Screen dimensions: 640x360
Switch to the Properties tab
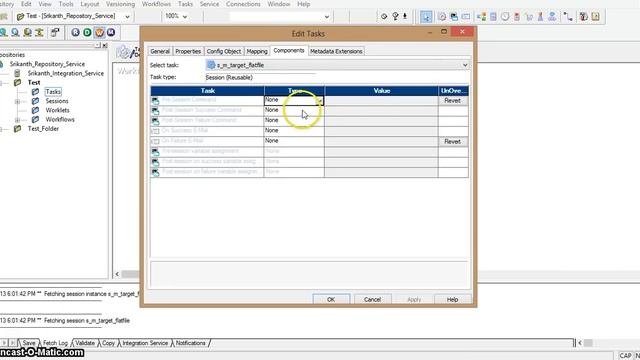tap(188, 51)
